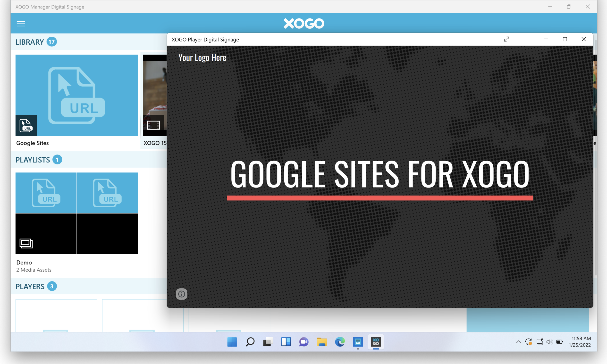The height and width of the screenshot is (364, 607).
Task: Show hidden icons in system tray
Action: 519,342
